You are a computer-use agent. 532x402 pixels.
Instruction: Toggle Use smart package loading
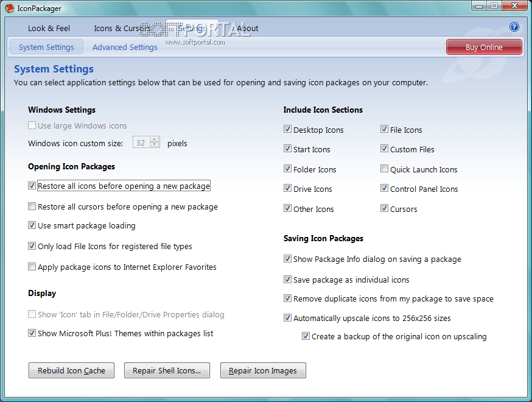(x=32, y=225)
